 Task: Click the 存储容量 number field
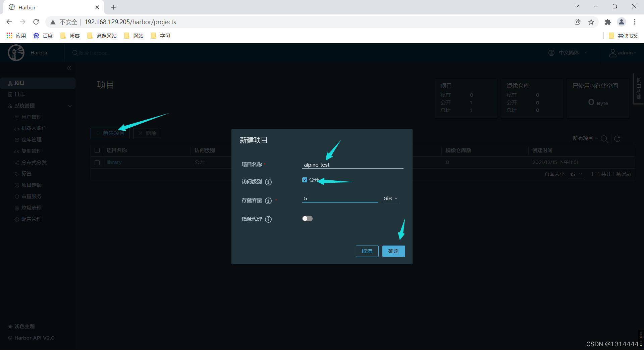340,199
